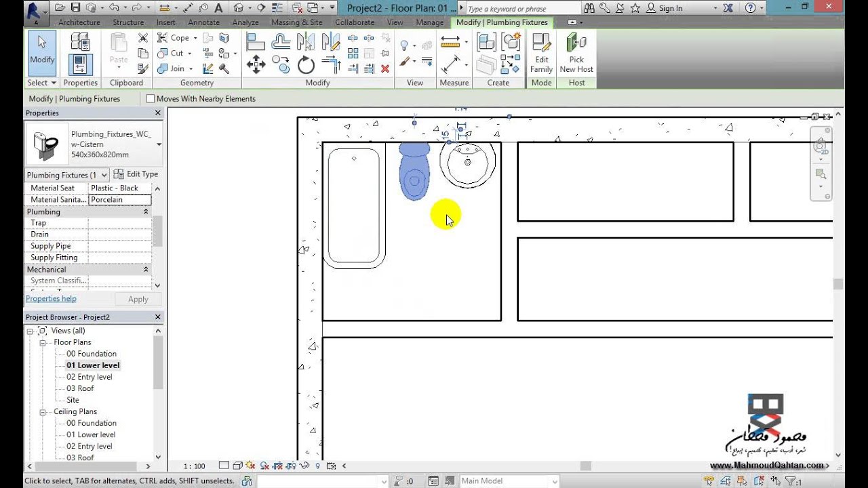Select the Rotate tool

(306, 65)
